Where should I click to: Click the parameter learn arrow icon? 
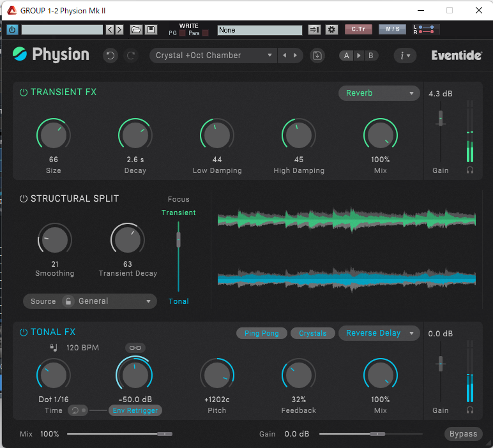tap(314, 30)
